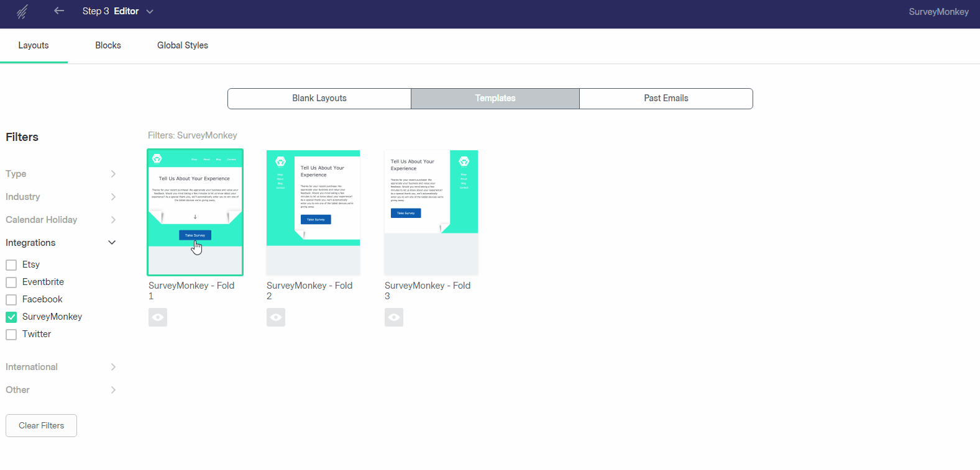Select the Past Emails option
The image size is (980, 470).
[666, 98]
